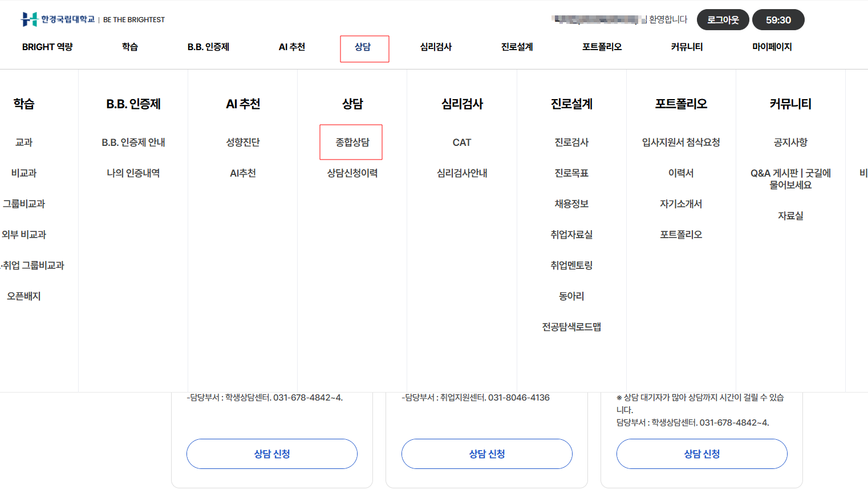The height and width of the screenshot is (498, 868).
Task: Go to Q&A 게시판 link
Action: [x=790, y=179]
